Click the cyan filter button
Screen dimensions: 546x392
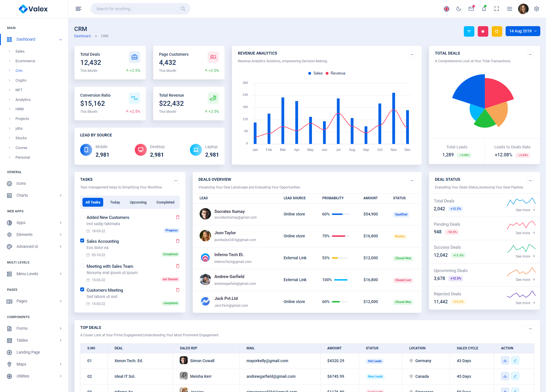click(x=469, y=31)
